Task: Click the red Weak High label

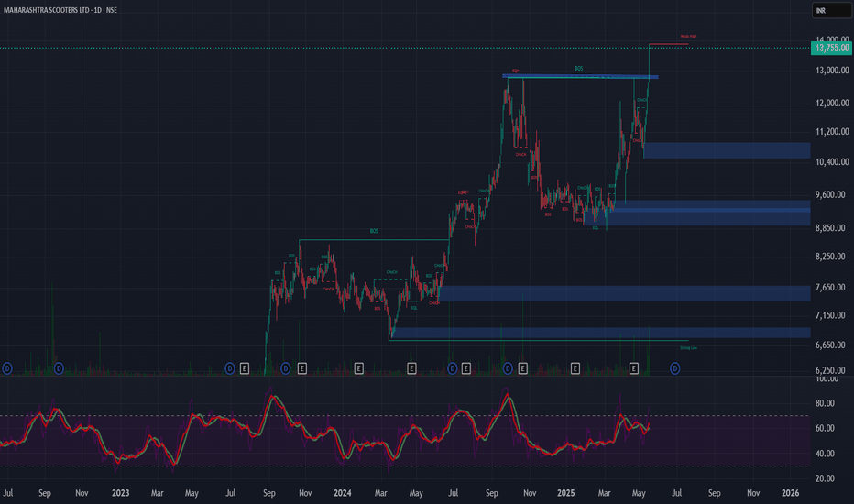Action: (688, 37)
